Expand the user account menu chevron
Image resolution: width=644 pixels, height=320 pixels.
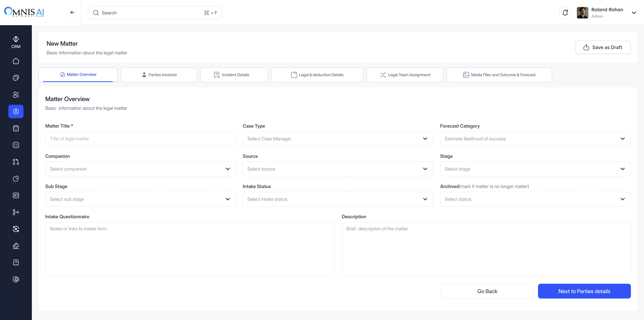634,13
